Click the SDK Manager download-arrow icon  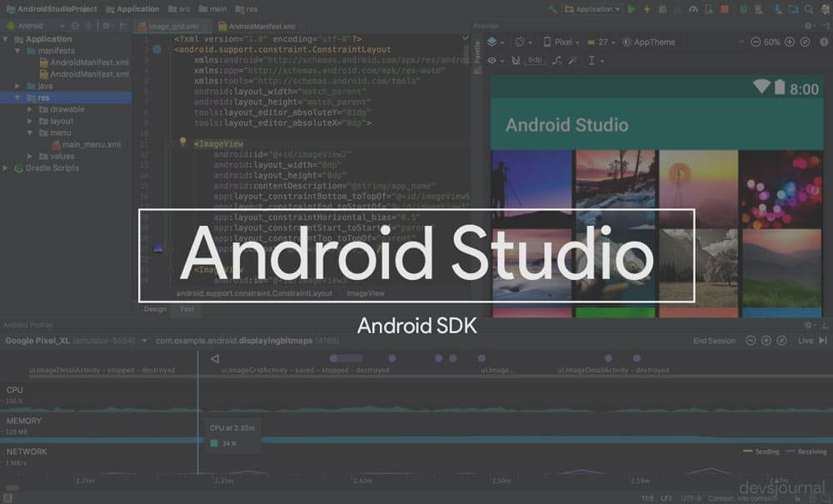coord(777,9)
